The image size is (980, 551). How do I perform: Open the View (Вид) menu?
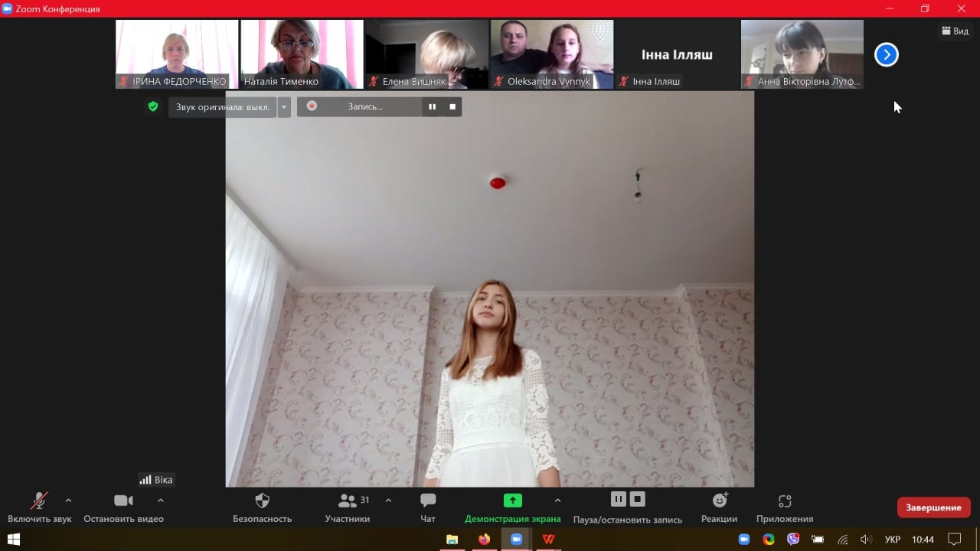(955, 31)
